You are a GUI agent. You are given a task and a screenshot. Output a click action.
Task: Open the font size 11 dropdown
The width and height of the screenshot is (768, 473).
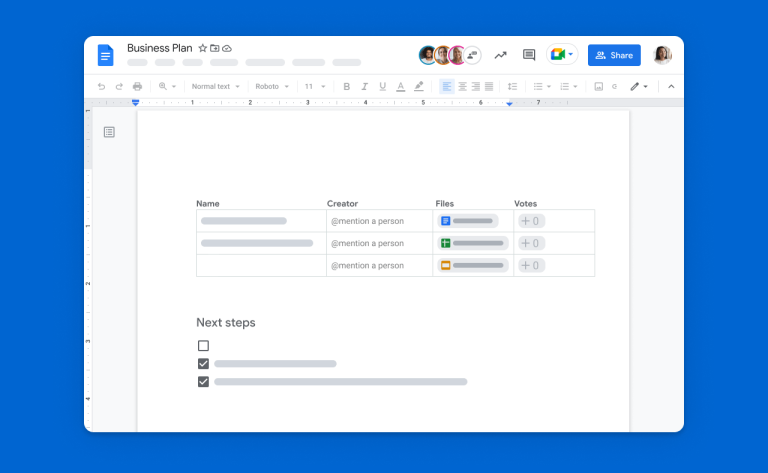click(x=315, y=87)
